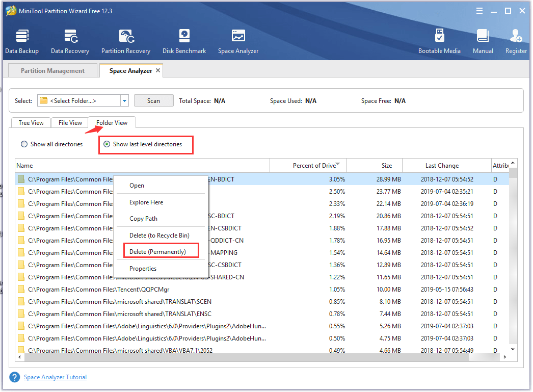Click the 5.26 MB size cell

point(390,326)
